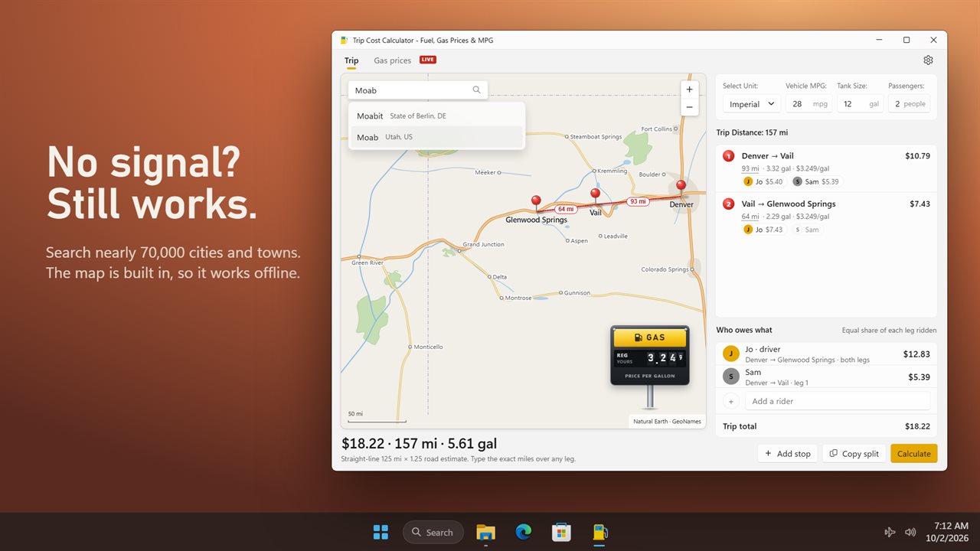Zoom out the map with minus button
The height and width of the screenshot is (551, 980).
click(689, 108)
